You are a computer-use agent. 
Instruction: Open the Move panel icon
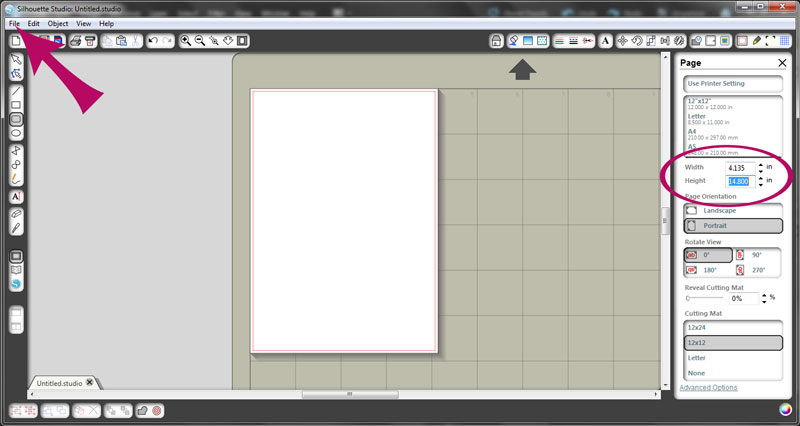[622, 41]
